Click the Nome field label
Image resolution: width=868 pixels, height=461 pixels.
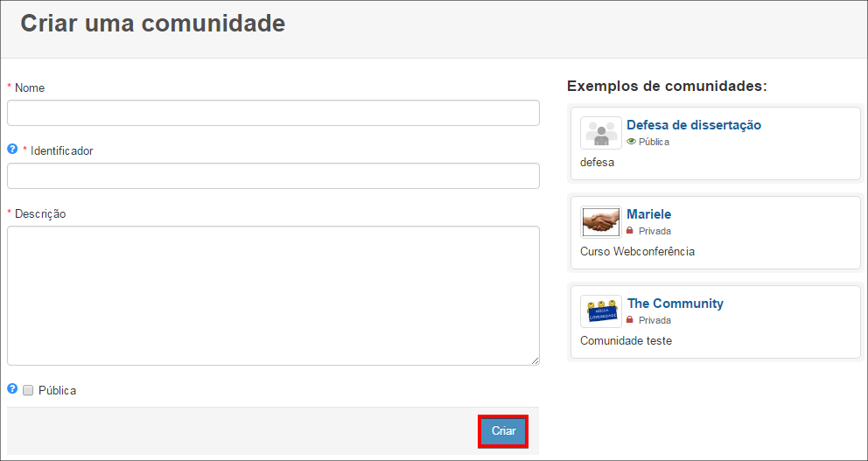tap(30, 87)
